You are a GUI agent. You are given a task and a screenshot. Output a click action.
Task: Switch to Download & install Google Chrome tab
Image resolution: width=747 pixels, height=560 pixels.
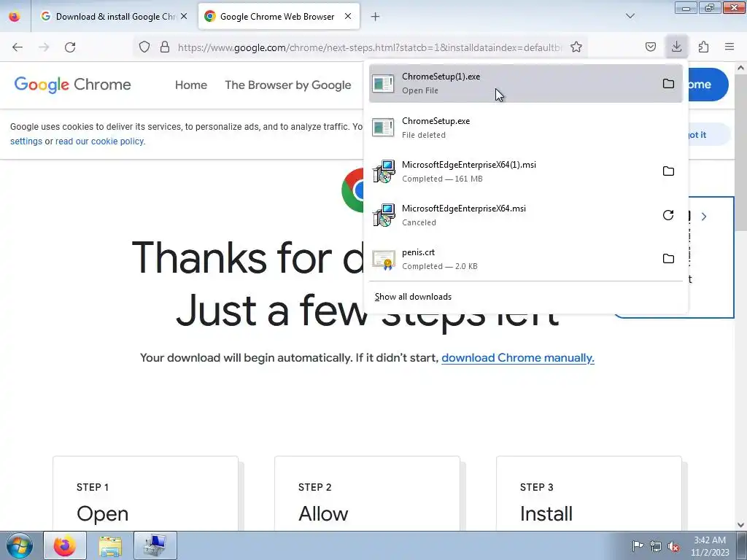pos(115,16)
